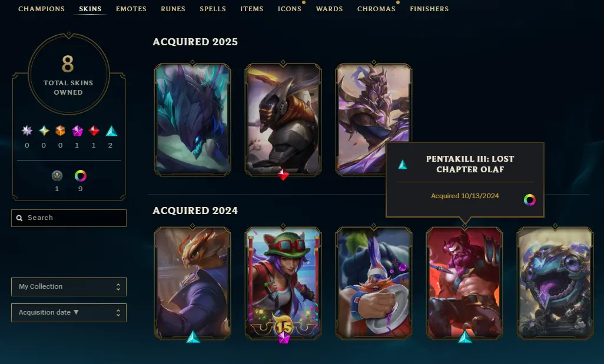Screen dimensions: 604x364
Task: Go to the Finishers tab
Action: click(429, 9)
